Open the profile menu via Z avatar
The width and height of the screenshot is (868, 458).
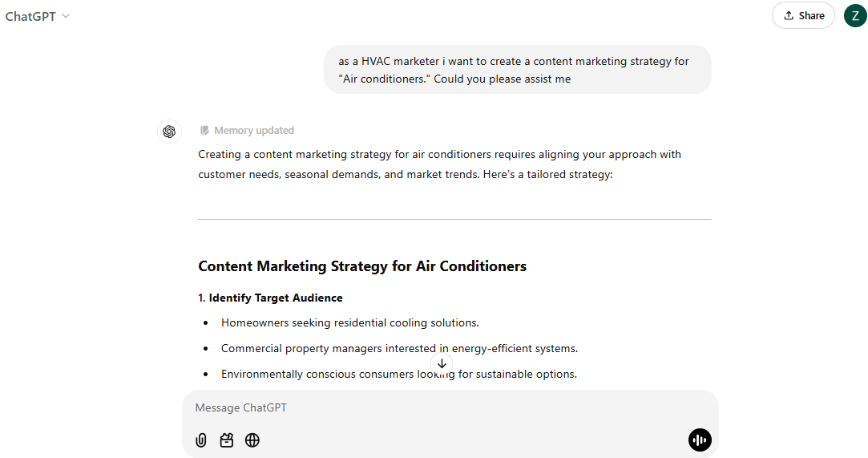click(x=855, y=15)
